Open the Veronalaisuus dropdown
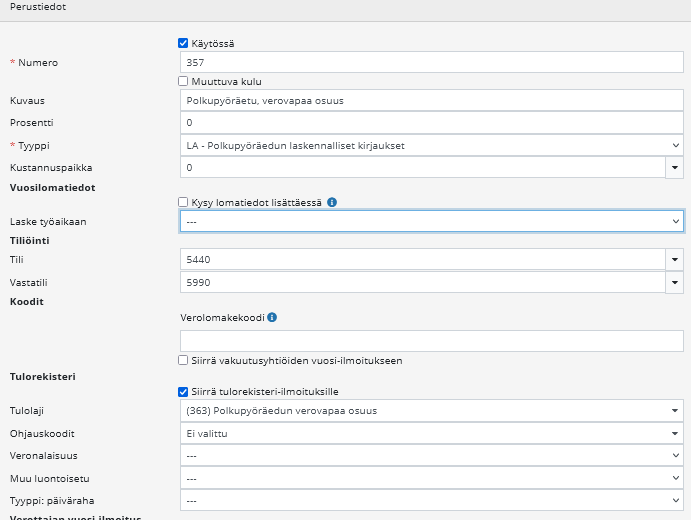This screenshot has width=691, height=520. tap(431, 456)
